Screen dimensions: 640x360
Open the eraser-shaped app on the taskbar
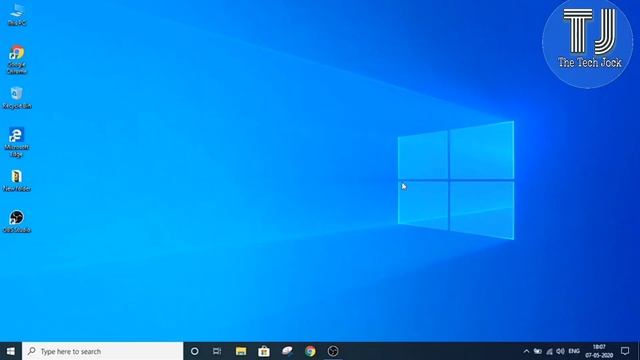pos(287,351)
